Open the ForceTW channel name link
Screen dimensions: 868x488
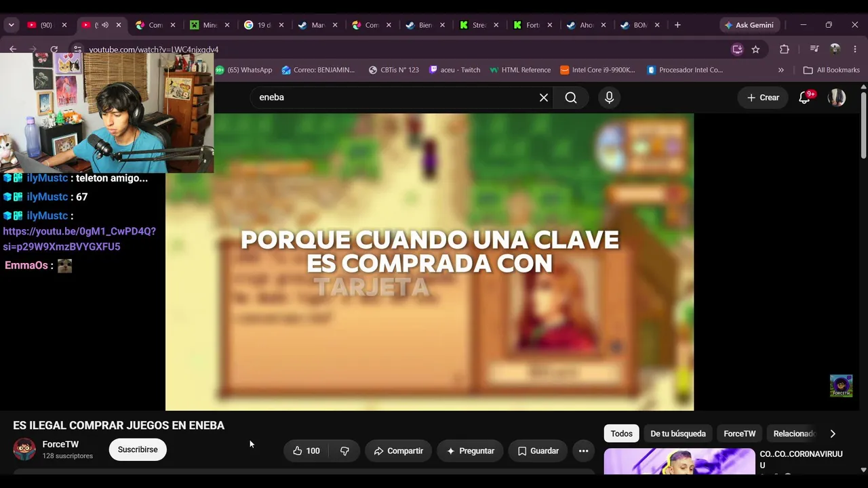[60, 445]
